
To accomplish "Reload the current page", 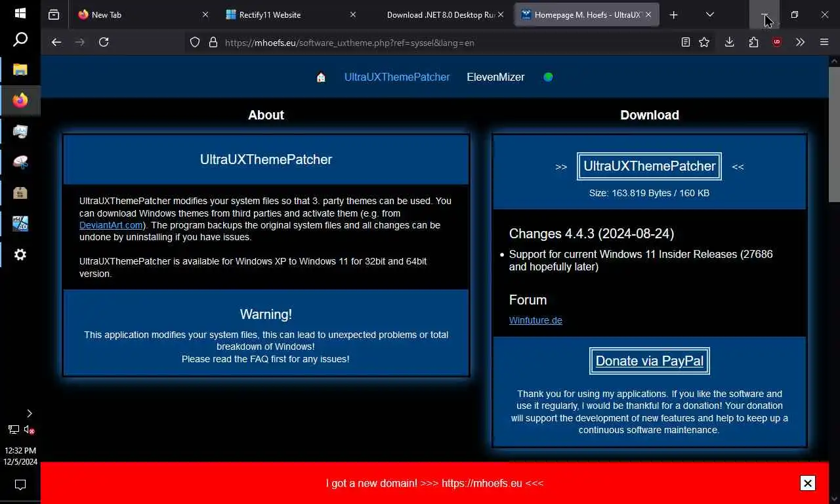I will coord(104,42).
